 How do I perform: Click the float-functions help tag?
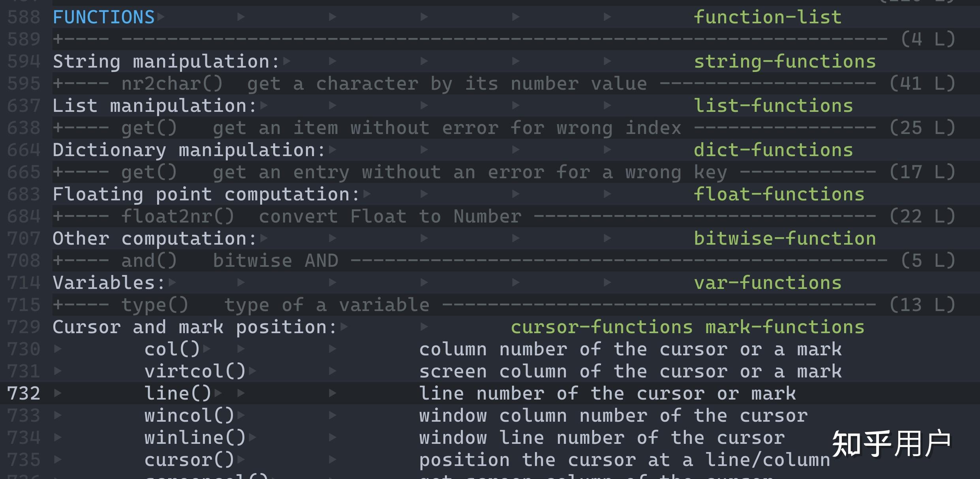[x=779, y=194]
